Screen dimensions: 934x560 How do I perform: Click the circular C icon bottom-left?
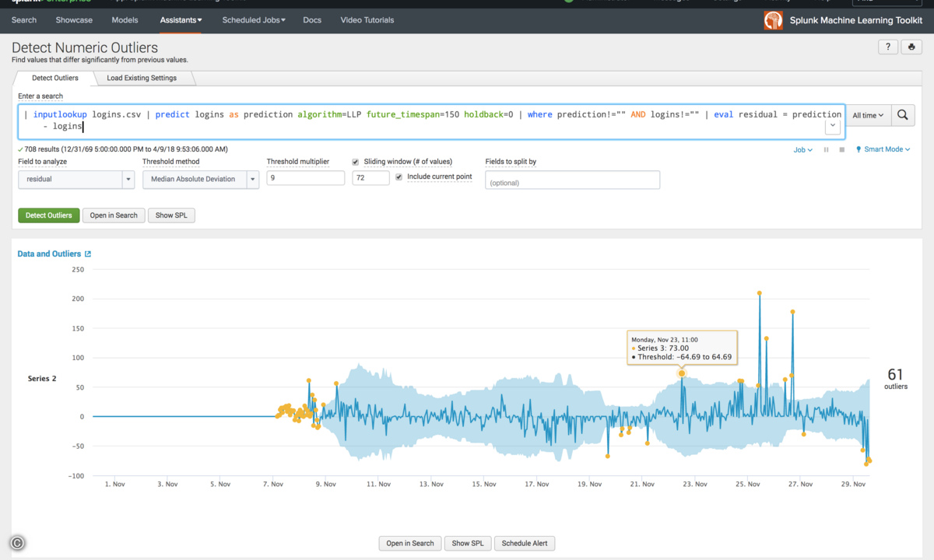pos(17,544)
